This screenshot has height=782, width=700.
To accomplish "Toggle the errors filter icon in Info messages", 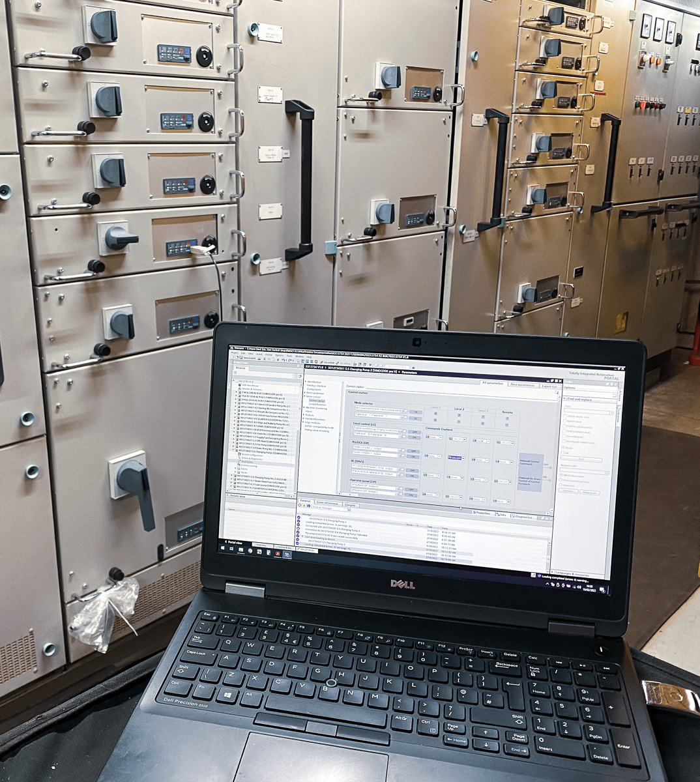I will coord(299,505).
